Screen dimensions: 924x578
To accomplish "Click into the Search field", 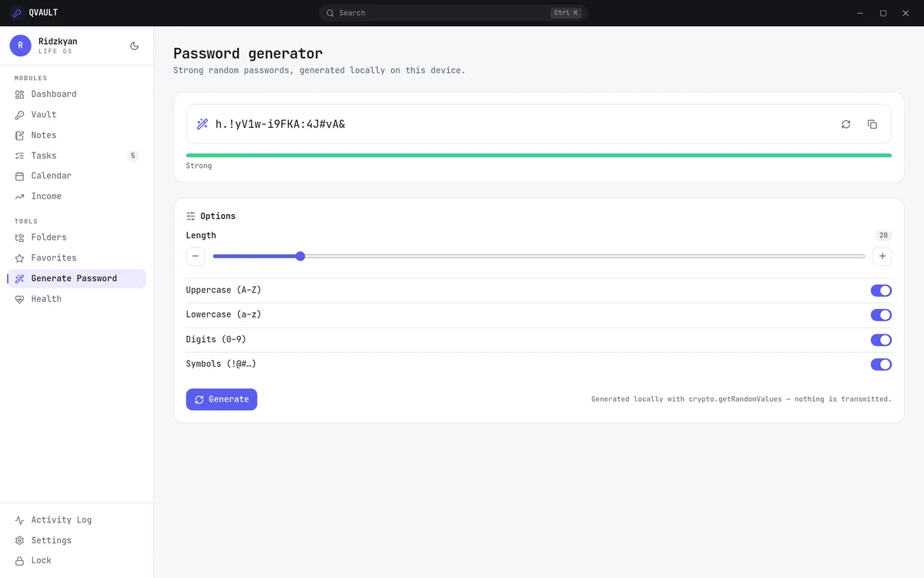I will [x=454, y=13].
